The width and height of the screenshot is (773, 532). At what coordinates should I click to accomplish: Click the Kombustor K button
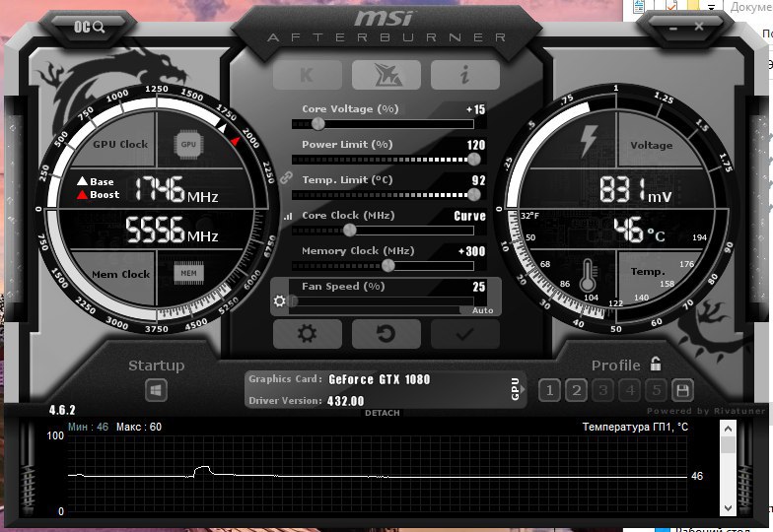point(308,75)
